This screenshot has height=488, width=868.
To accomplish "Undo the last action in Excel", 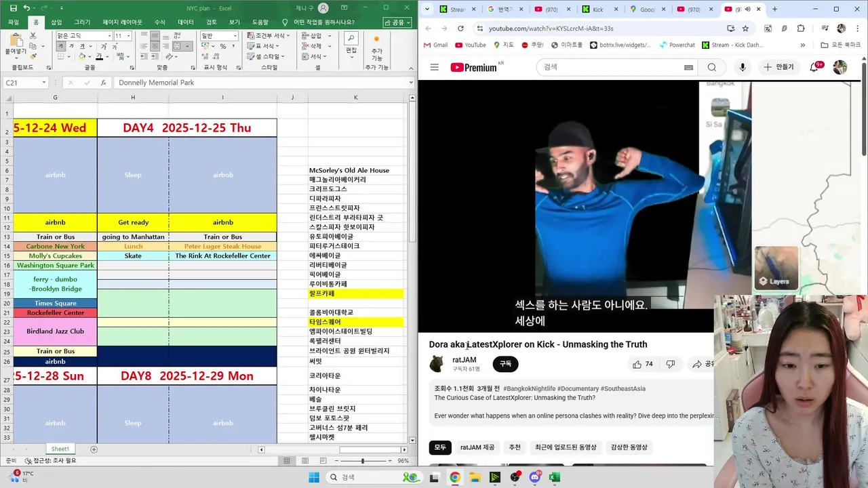I will [x=26, y=8].
